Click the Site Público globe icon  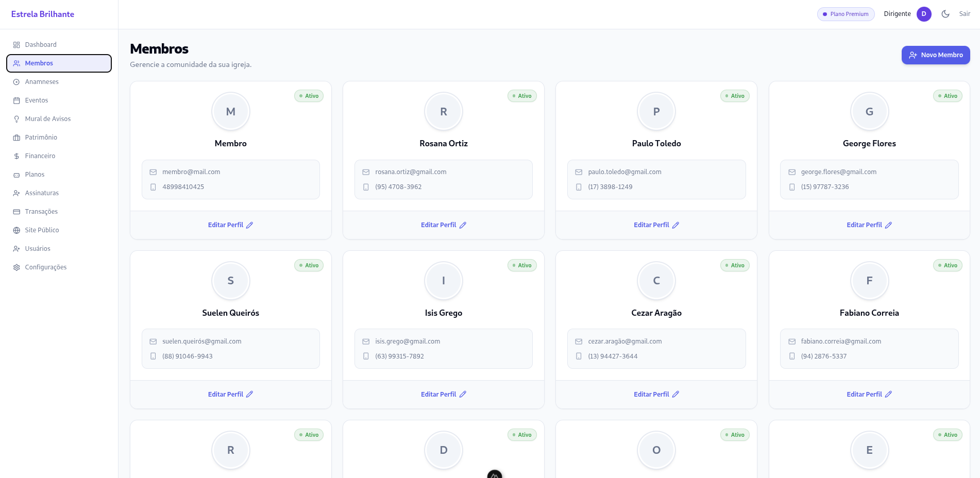(16, 230)
